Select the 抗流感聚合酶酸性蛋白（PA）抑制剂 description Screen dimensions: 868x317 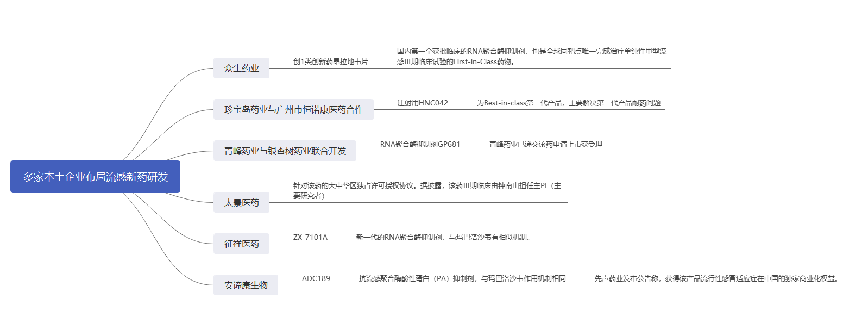tap(462, 278)
